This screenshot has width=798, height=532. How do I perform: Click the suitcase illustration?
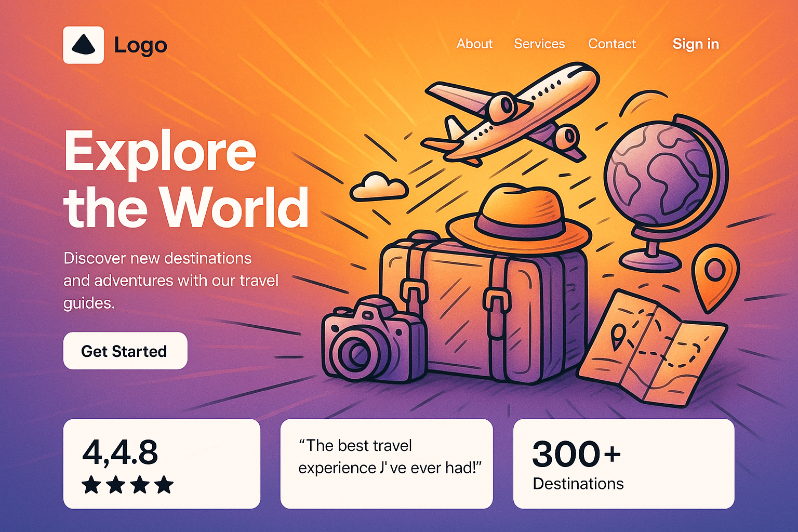tap(483, 309)
